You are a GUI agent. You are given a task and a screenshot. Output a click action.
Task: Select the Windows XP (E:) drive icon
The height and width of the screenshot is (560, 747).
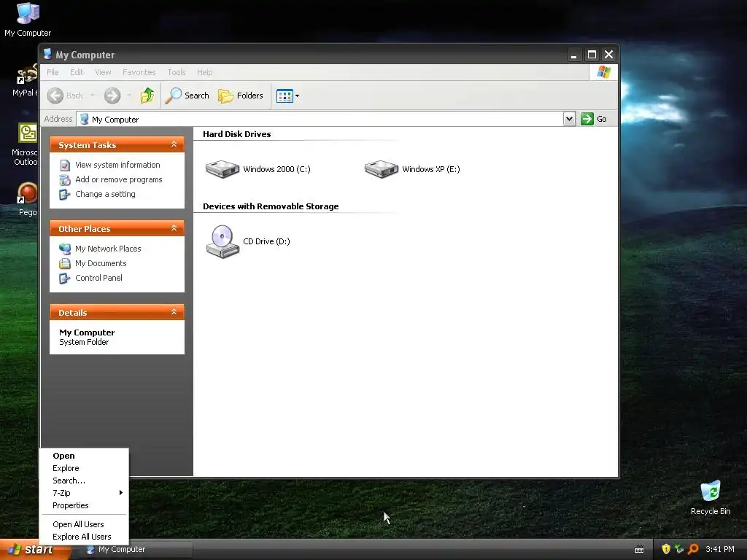(381, 169)
